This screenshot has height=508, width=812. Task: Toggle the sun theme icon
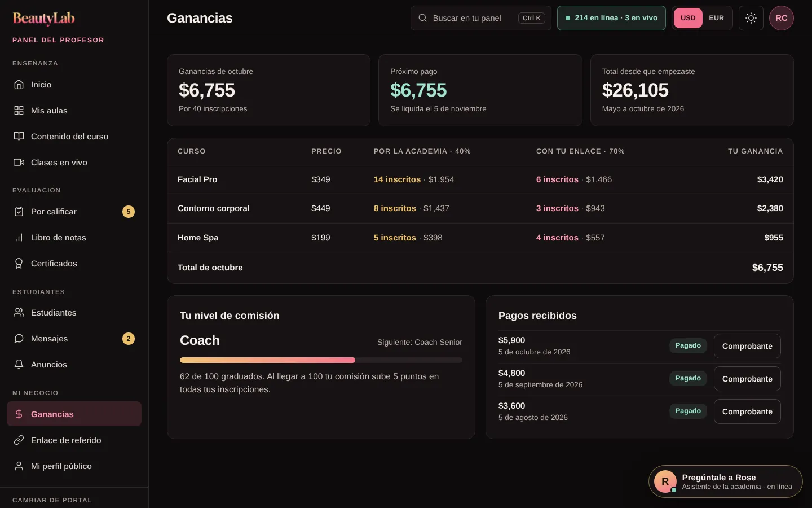(751, 18)
